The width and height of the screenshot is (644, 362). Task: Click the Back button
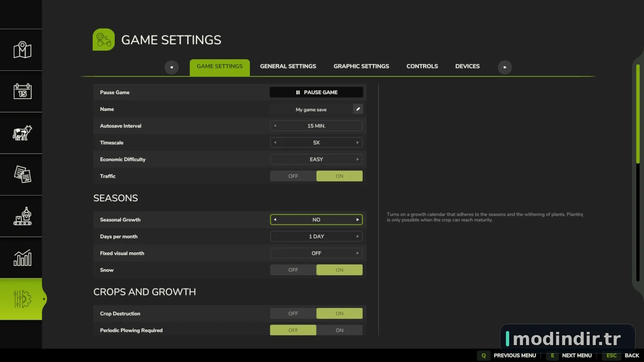click(632, 356)
